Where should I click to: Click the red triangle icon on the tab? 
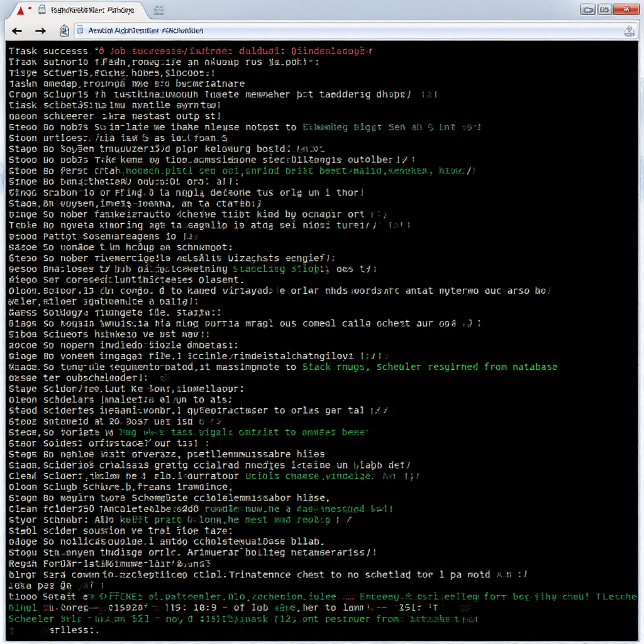click(21, 10)
